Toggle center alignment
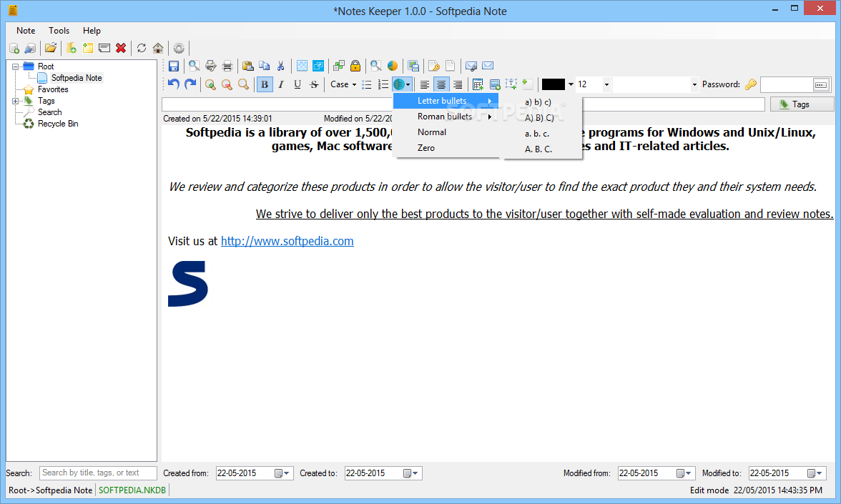This screenshot has width=841, height=504. (x=441, y=84)
